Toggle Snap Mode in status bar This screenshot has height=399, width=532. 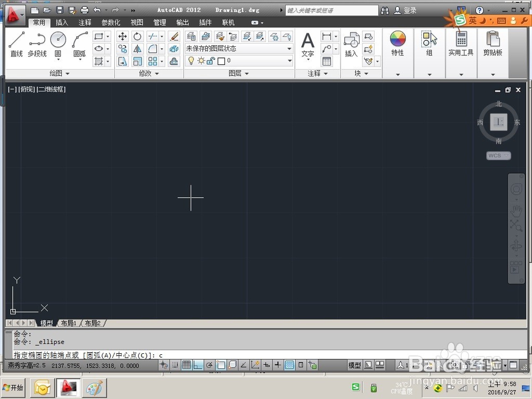coord(175,365)
